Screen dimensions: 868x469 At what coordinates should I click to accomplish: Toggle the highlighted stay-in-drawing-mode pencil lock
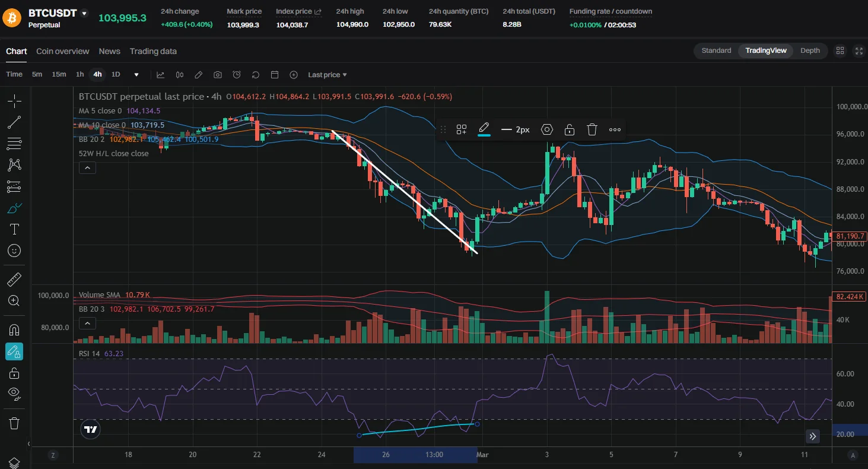14,351
